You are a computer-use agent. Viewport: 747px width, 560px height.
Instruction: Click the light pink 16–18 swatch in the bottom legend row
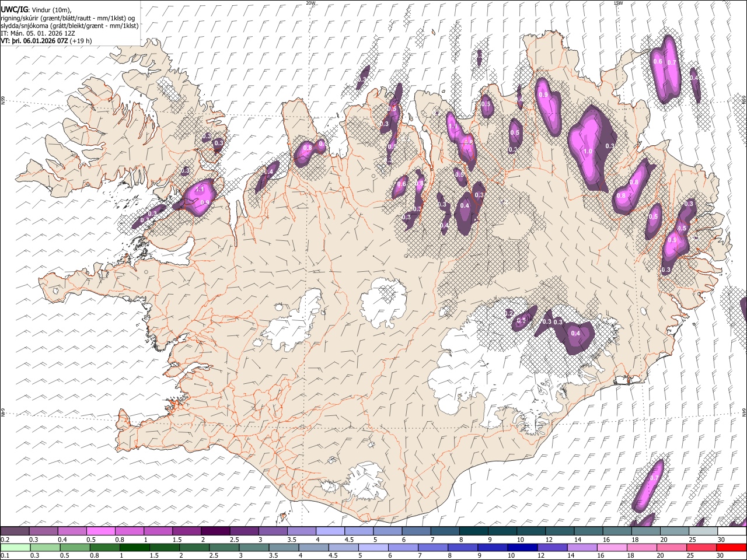pos(612,548)
